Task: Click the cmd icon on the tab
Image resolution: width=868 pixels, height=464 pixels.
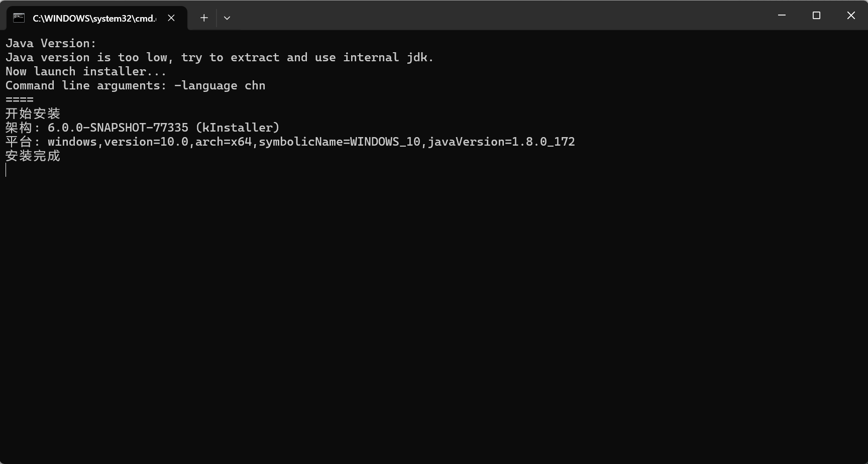Action: click(19, 18)
